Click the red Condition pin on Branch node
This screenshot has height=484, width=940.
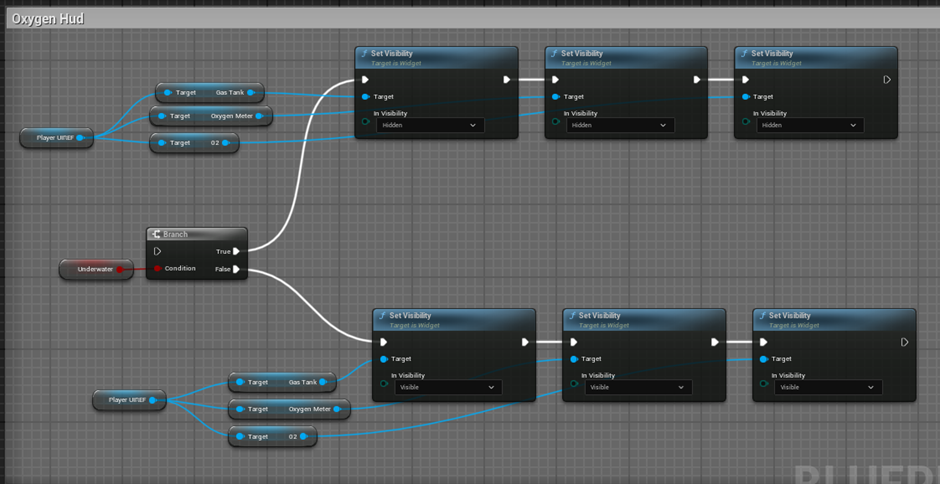tap(157, 269)
